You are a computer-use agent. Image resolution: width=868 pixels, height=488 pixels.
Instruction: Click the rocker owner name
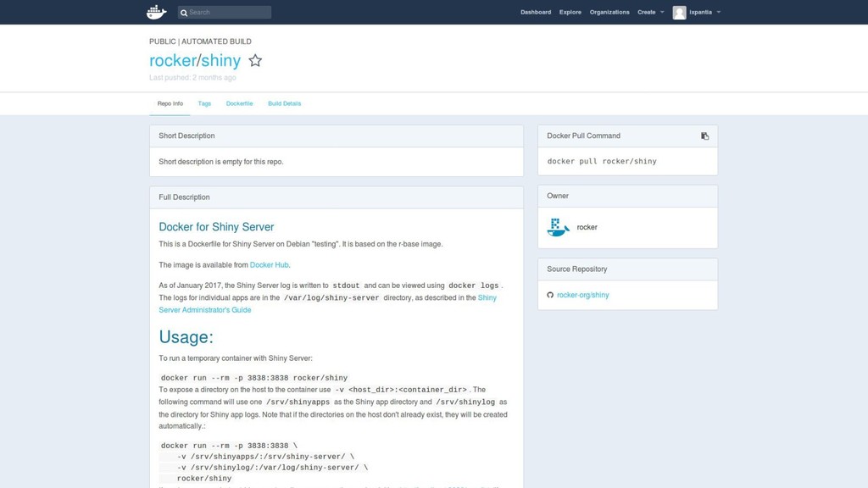click(587, 227)
